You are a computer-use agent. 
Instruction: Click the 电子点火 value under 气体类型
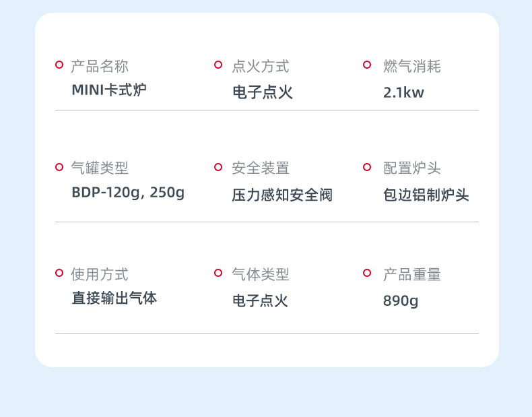click(x=260, y=301)
